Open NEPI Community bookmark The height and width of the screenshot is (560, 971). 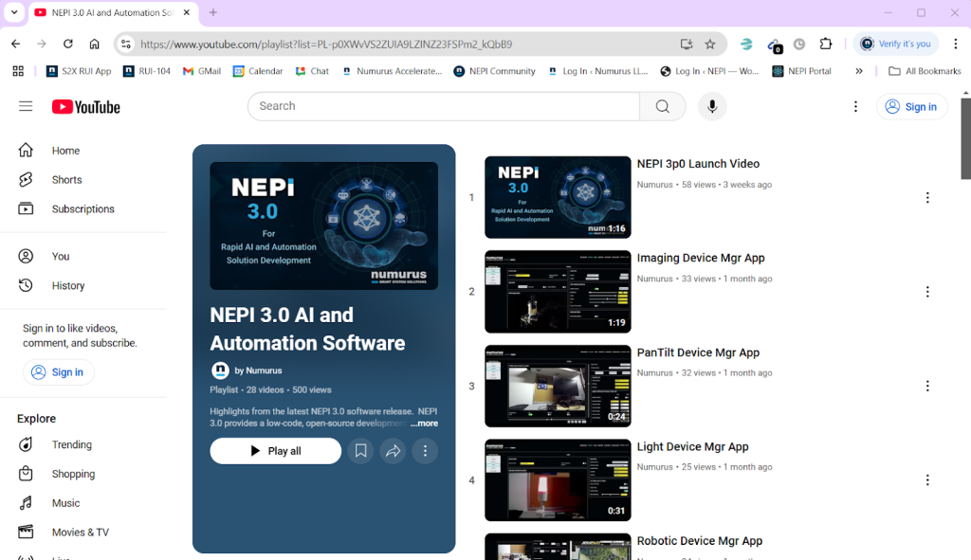(494, 71)
